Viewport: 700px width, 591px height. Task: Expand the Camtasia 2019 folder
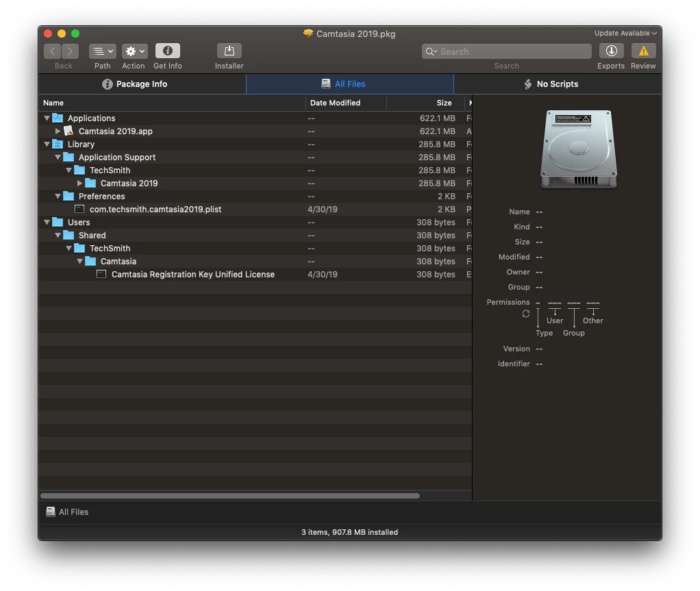click(x=79, y=183)
